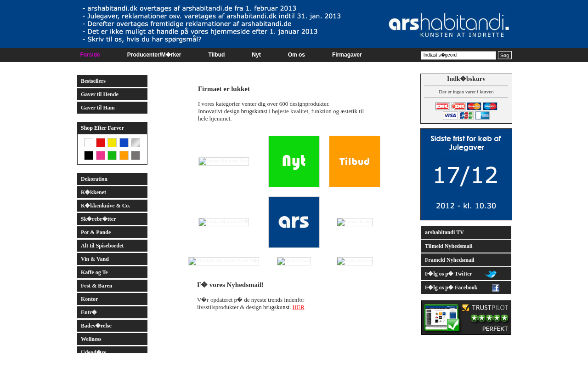Select the blue color swatch
Viewport: 588px width, 368px height.
124,143
